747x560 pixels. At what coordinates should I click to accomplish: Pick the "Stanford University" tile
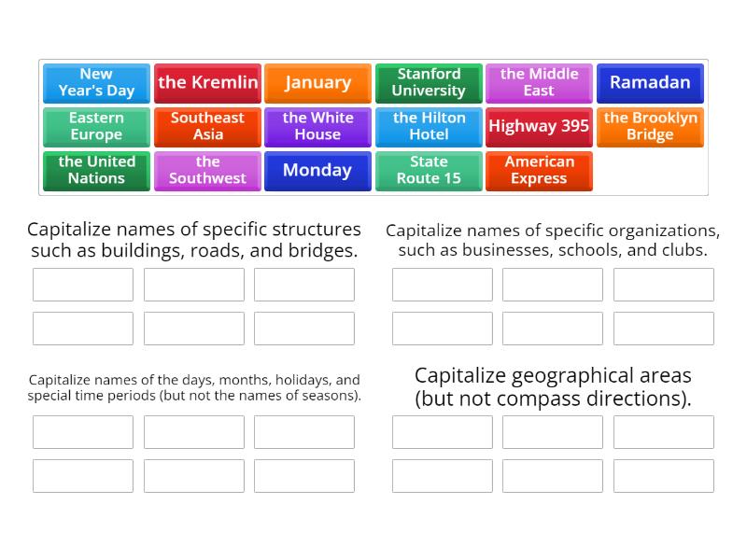point(429,83)
